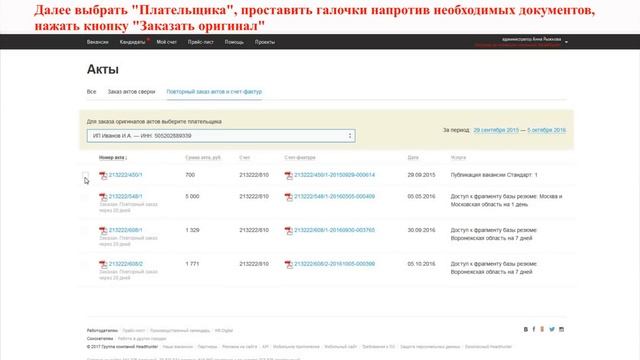Screen dimensions: 640x360
Task: Open act link 213222/608/1
Action: pyautogui.click(x=126, y=230)
